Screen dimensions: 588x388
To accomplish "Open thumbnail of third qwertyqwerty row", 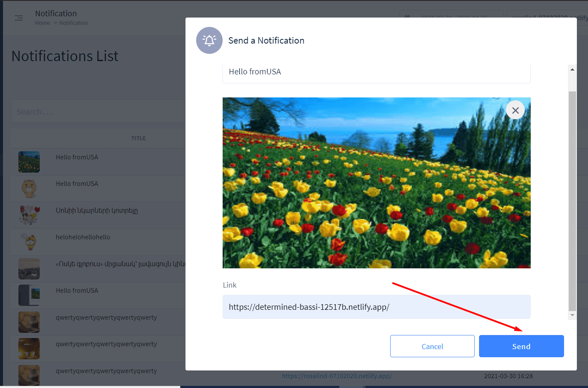I will (x=29, y=375).
